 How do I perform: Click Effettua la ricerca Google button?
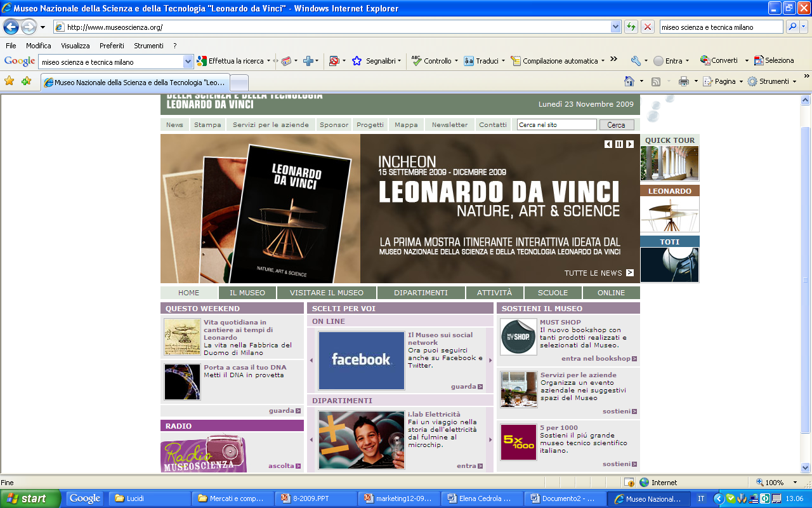[x=230, y=61]
